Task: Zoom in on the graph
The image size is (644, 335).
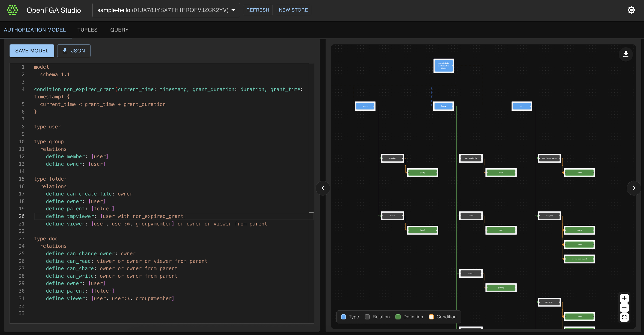Action: tap(624, 298)
